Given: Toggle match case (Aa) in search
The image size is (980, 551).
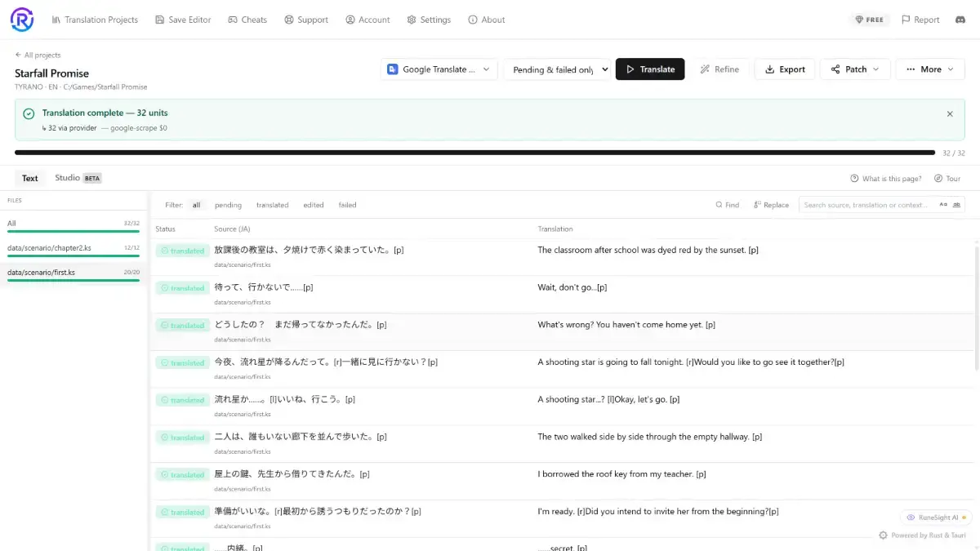Looking at the screenshot, I should pos(943,205).
